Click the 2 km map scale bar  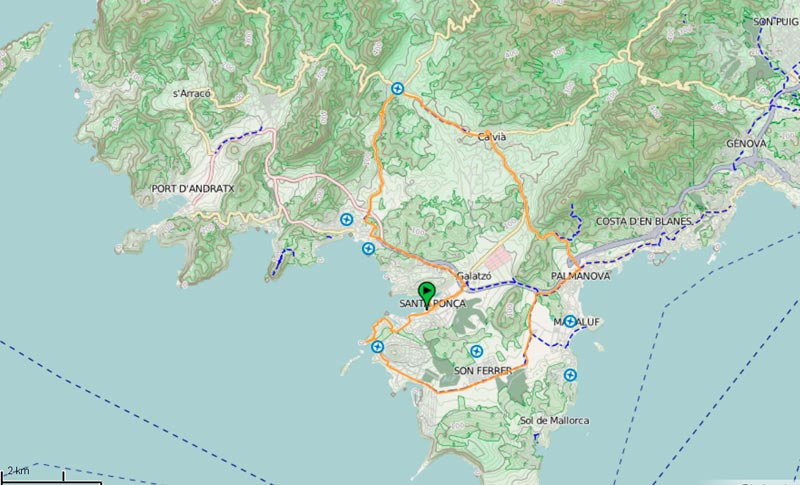[50, 477]
